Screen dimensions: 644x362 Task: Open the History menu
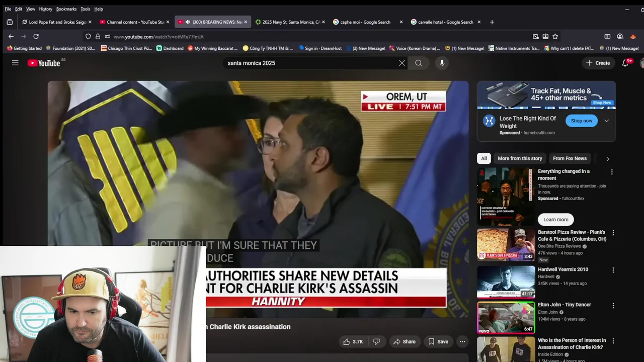45,9
